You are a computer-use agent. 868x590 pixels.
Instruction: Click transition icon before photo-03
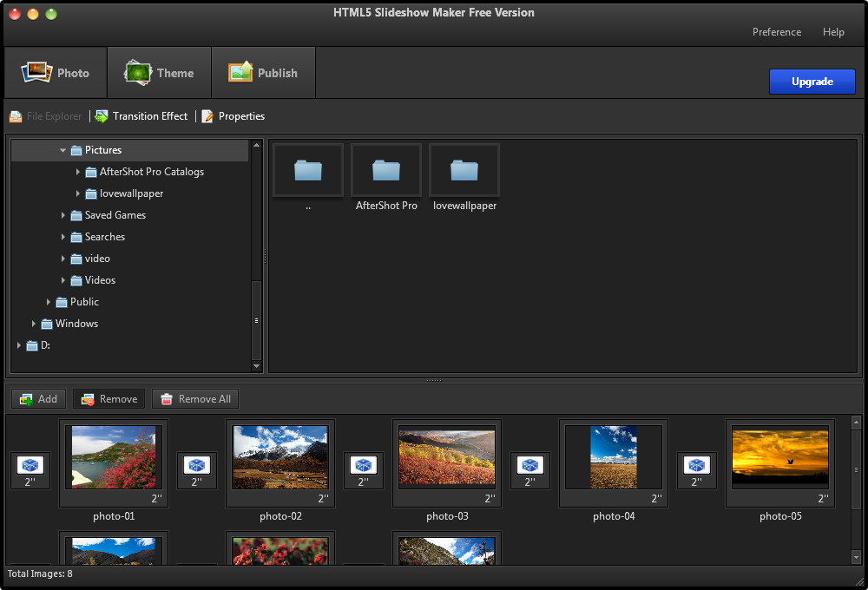tap(363, 465)
